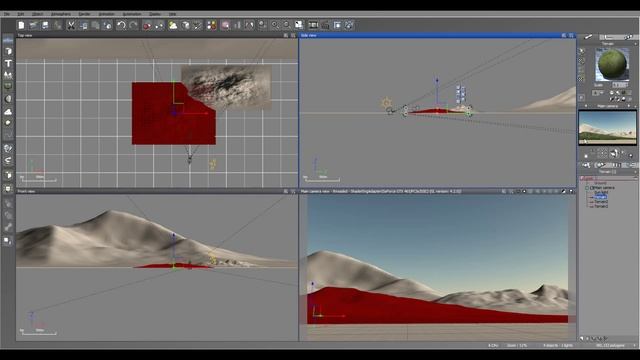Click the sun light gizmo in Side view

click(x=387, y=103)
